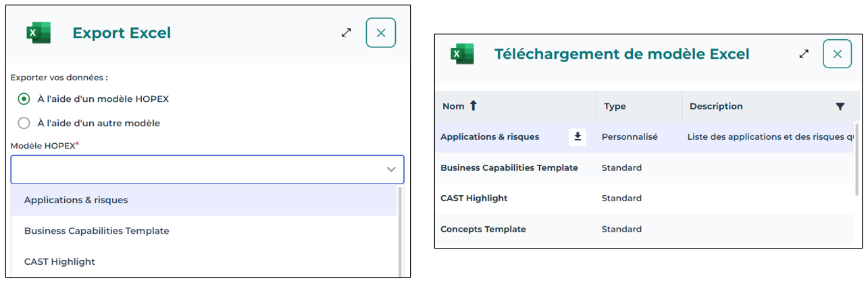Collapse the Modèle HOPEX dropdown chevron
868x285 pixels.
[x=391, y=170]
